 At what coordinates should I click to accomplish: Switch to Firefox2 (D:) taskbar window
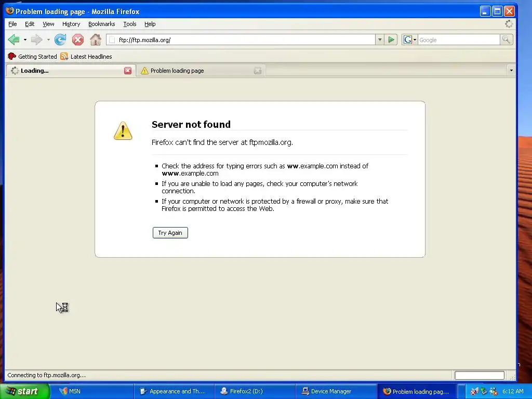pyautogui.click(x=255, y=391)
